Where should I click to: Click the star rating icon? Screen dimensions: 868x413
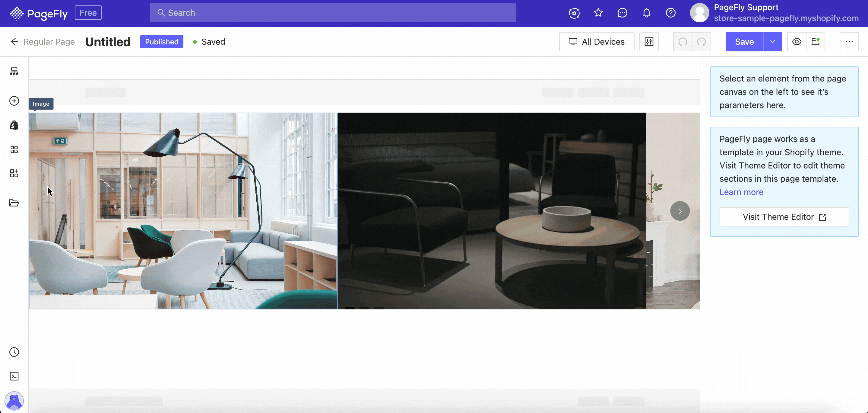[598, 13]
